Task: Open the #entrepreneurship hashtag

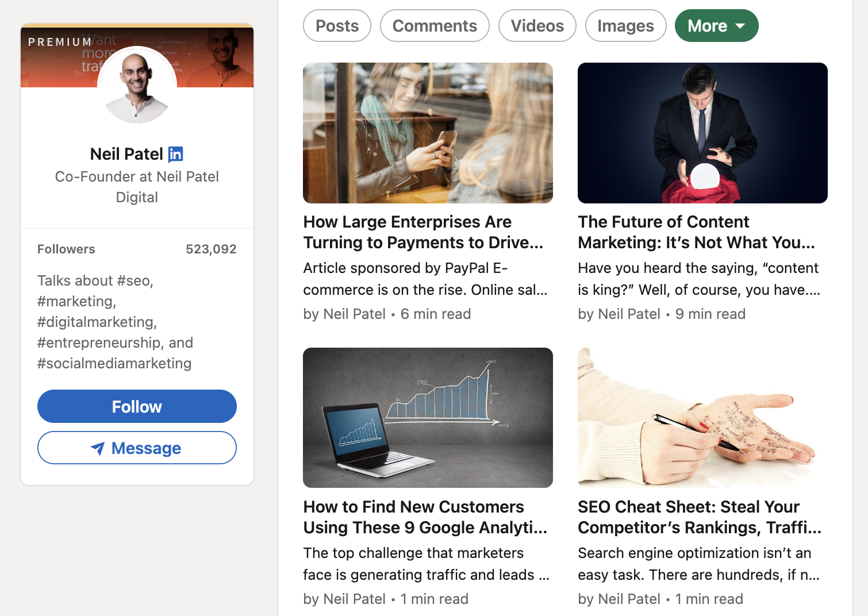Action: coord(99,342)
